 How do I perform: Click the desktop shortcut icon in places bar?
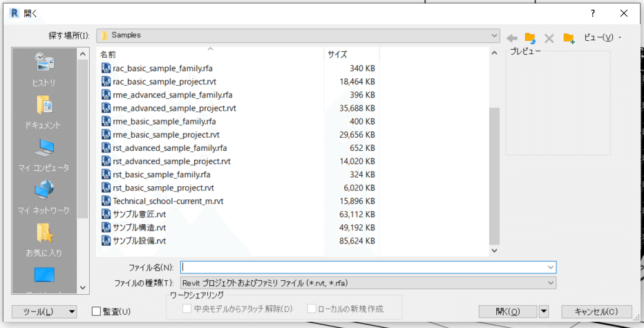click(x=44, y=275)
